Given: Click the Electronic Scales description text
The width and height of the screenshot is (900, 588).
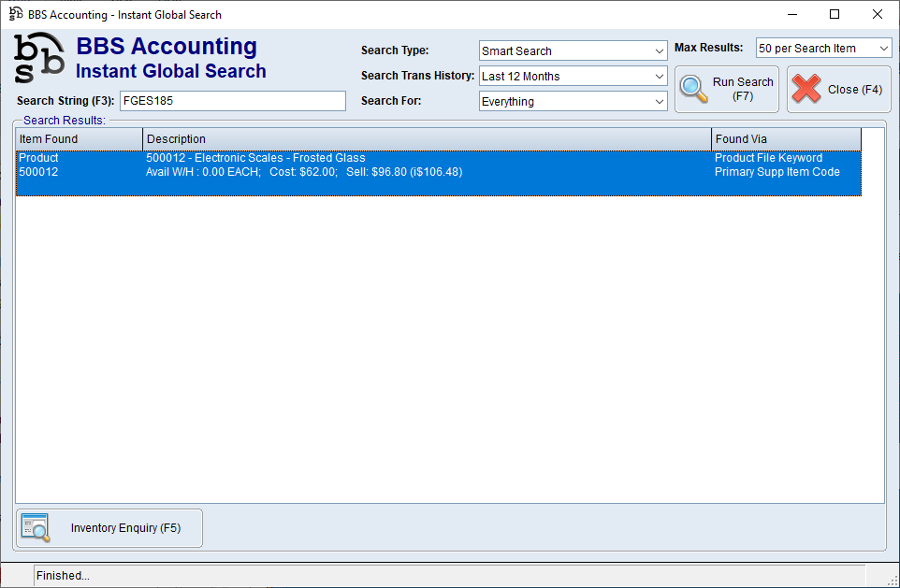Looking at the screenshot, I should click(255, 158).
